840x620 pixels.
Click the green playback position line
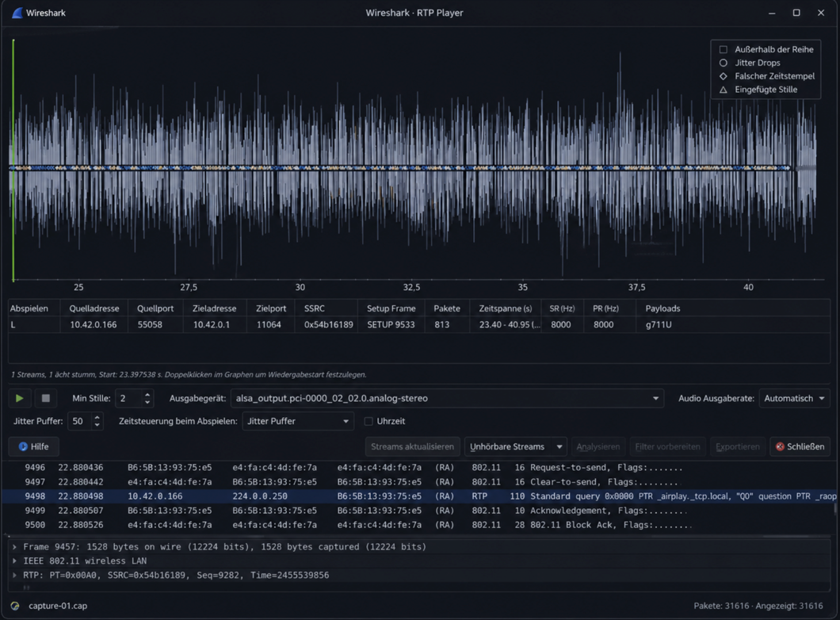[x=13, y=159]
